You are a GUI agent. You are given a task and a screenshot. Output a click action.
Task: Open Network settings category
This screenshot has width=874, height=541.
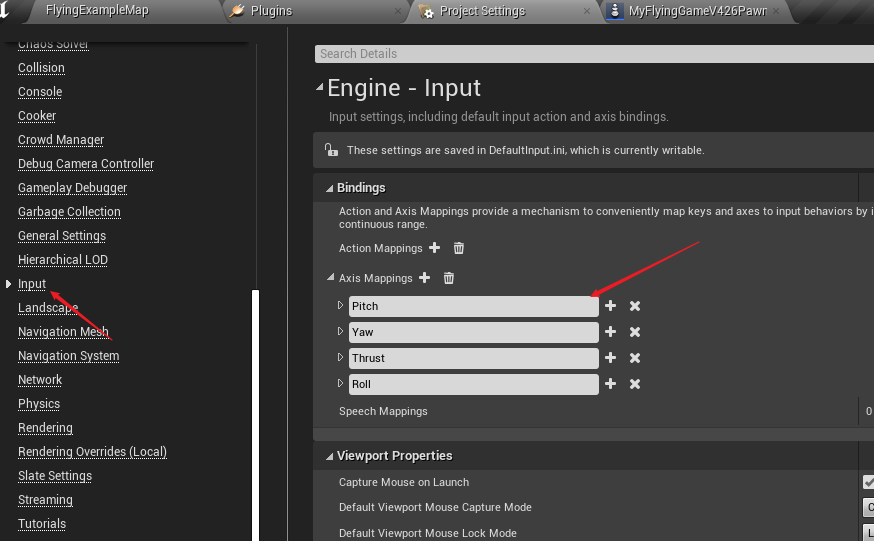click(x=40, y=379)
